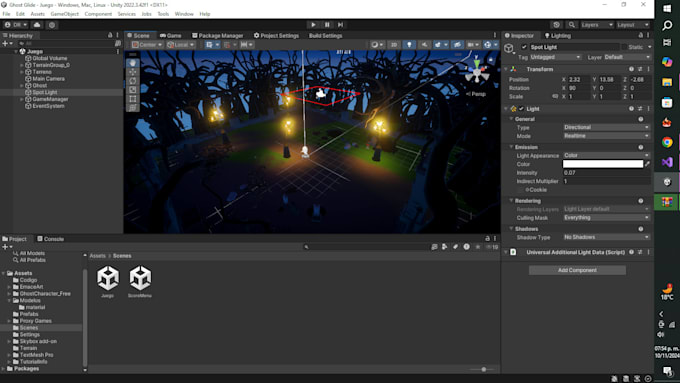680x383 pixels.
Task: Toggle scene audio button
Action: [424, 45]
